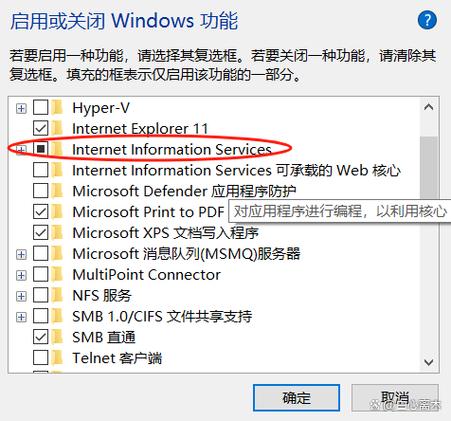Select Microsoft XPS 文档写入程序 item
The height and width of the screenshot is (421, 451).
tap(165, 233)
